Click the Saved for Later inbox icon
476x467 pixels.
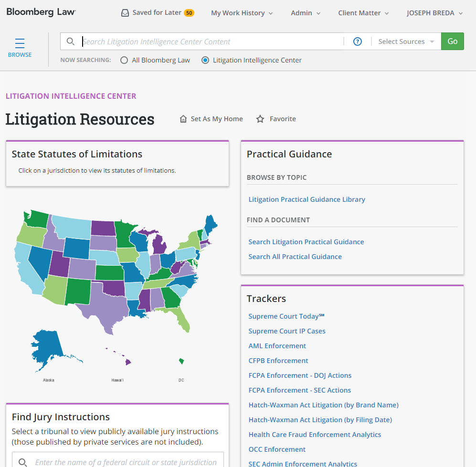tap(125, 13)
